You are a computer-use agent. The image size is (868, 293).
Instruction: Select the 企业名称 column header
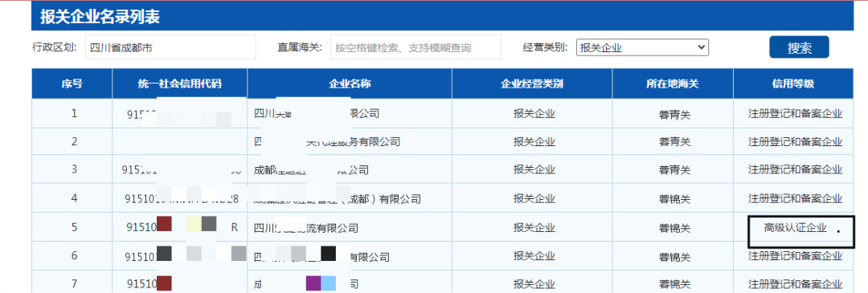(350, 84)
